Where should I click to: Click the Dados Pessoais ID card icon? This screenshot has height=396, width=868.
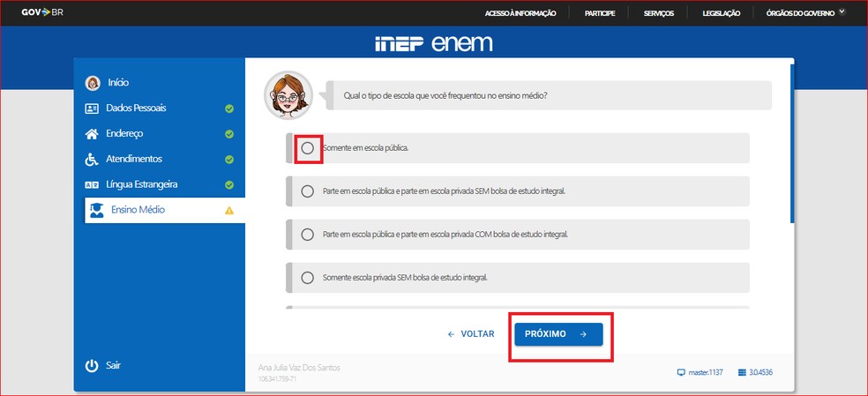tap(92, 108)
